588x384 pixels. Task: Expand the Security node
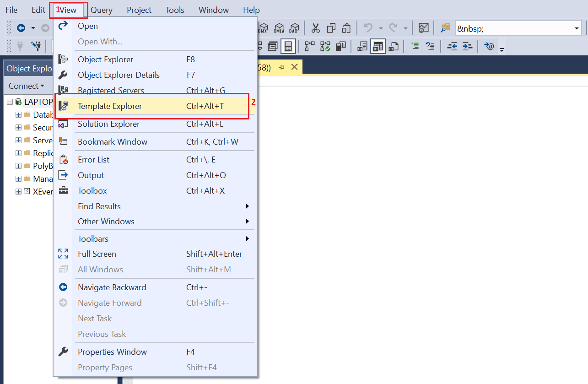coord(18,127)
